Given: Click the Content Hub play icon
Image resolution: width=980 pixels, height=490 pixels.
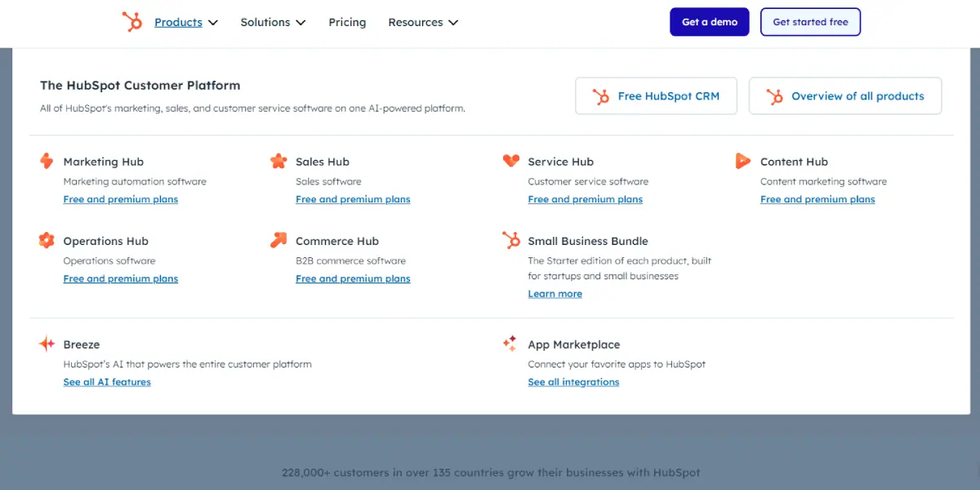Looking at the screenshot, I should pyautogui.click(x=742, y=161).
